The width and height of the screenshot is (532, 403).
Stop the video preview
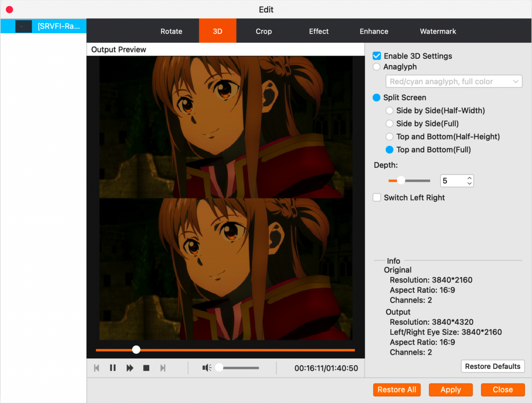point(146,368)
